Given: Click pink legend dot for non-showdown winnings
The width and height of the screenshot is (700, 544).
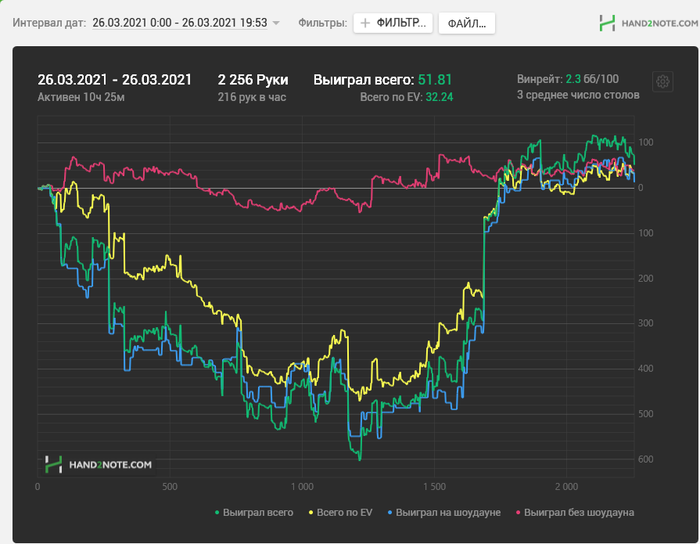Looking at the screenshot, I should (x=518, y=513).
